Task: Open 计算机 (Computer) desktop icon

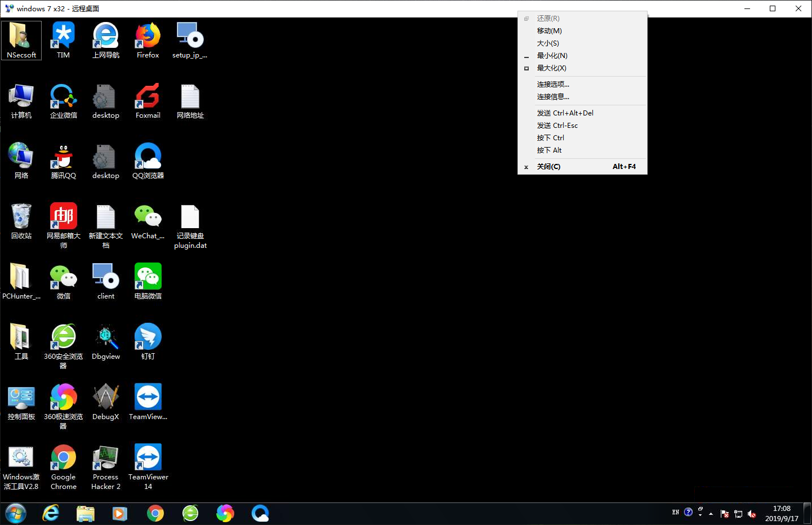Action: 21,101
